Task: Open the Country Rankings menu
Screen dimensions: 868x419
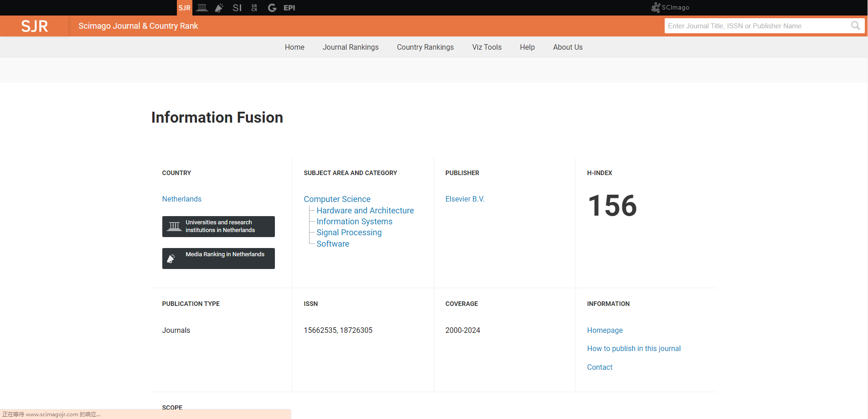Action: pos(425,47)
